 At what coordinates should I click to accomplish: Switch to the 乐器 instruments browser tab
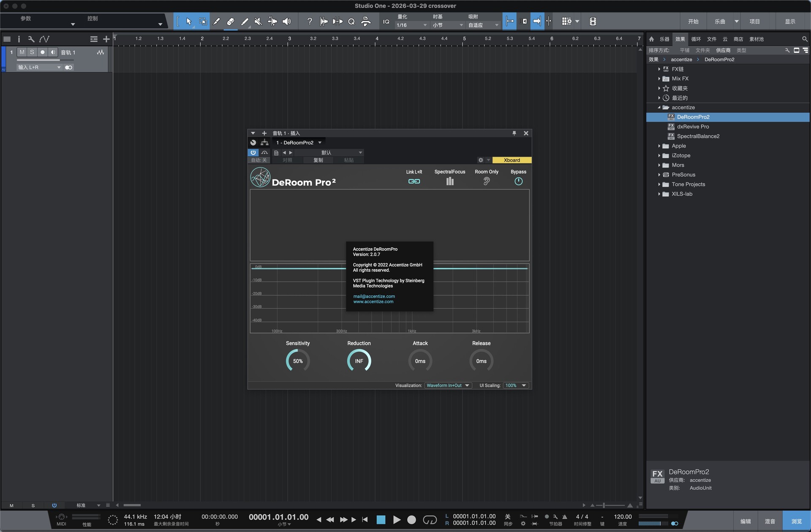(x=664, y=39)
